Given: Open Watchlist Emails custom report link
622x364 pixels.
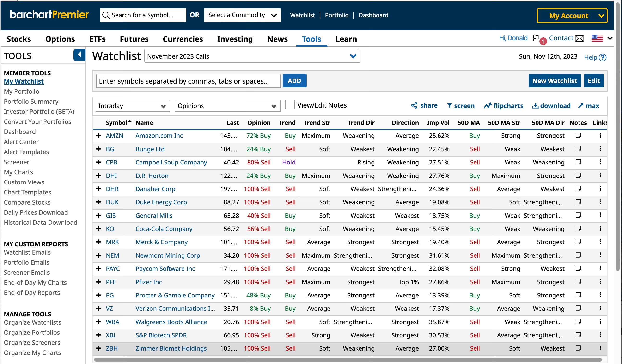Looking at the screenshot, I should click(27, 252).
